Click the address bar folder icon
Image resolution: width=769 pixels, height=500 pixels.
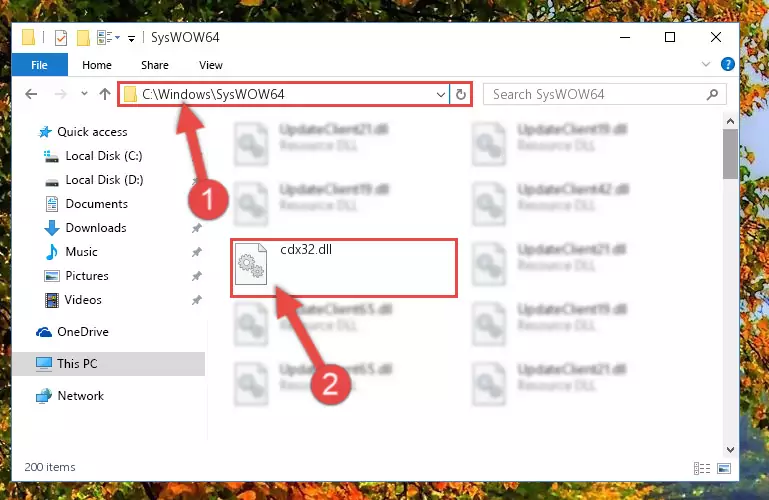click(x=130, y=94)
